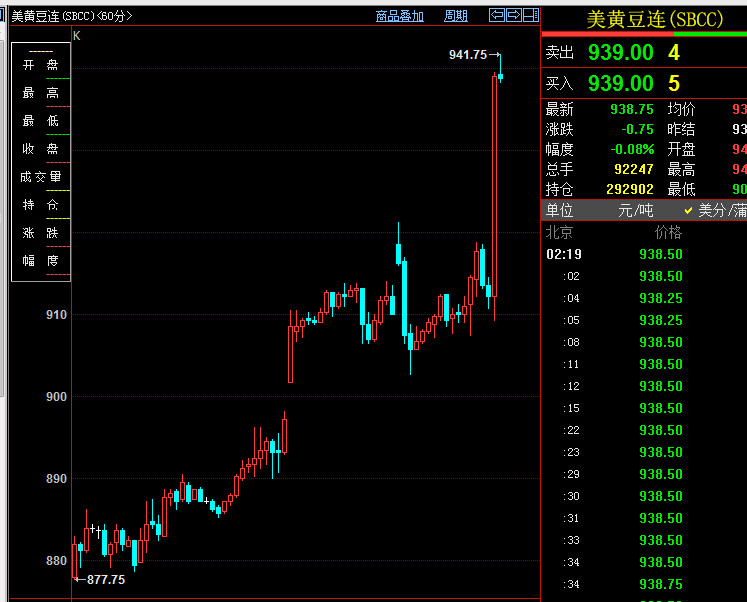747x602 pixels.
Task: Select the 元/吨 unit option
Action: click(638, 210)
